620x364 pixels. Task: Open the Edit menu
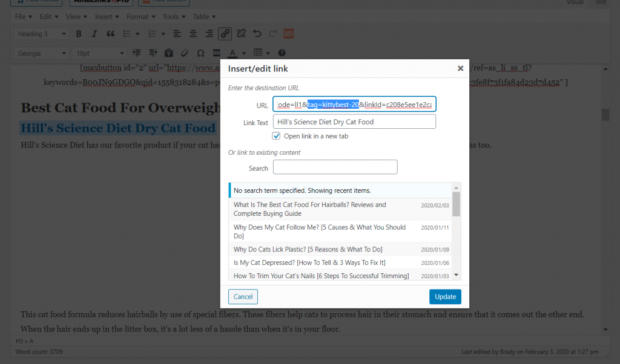(x=48, y=16)
